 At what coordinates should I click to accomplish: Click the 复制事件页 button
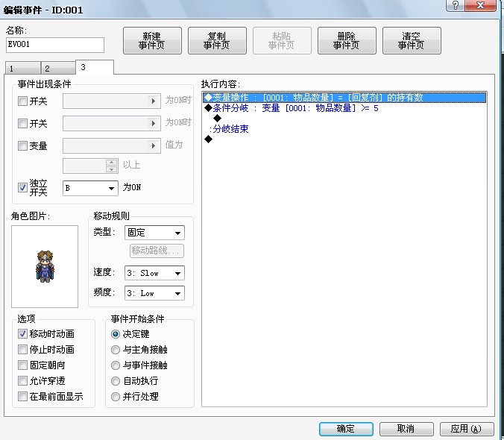point(217,40)
